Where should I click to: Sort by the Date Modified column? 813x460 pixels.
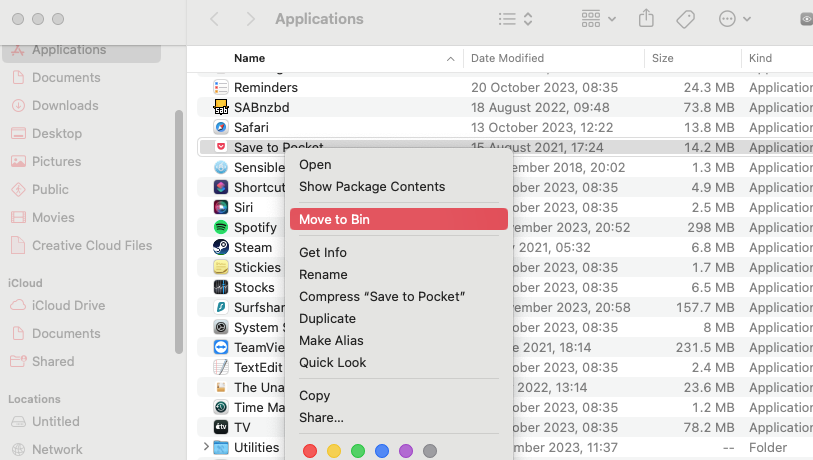(x=507, y=58)
